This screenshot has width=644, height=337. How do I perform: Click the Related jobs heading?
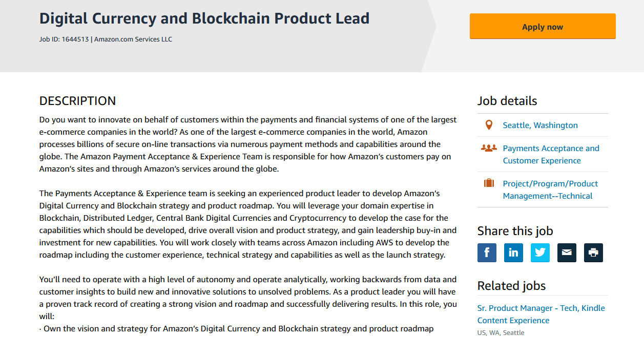511,286
